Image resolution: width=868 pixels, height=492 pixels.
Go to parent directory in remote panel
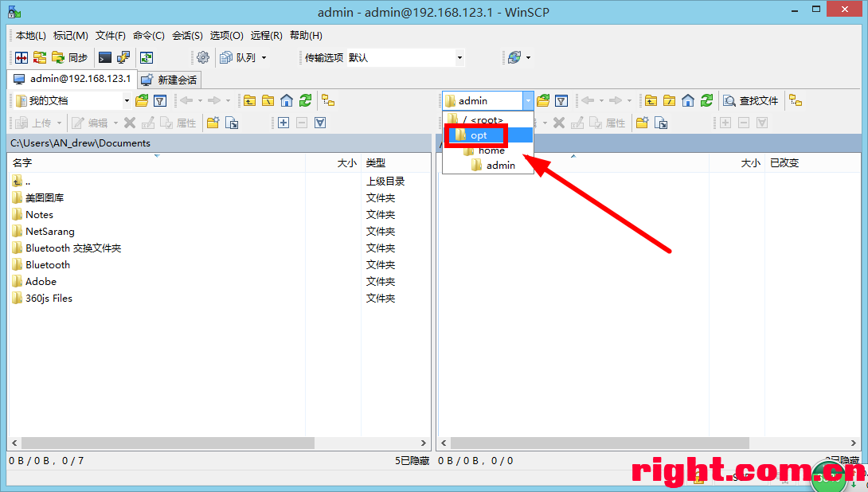pyautogui.click(x=651, y=101)
